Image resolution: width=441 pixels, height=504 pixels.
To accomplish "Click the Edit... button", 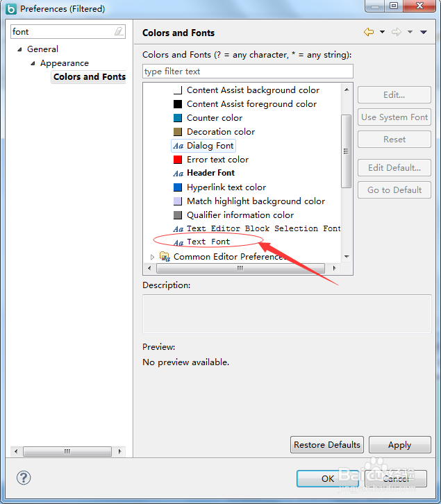I will pos(394,95).
